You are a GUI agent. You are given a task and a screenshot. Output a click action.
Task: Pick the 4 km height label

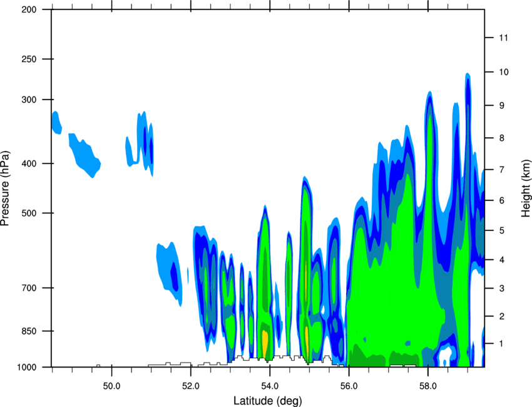point(501,260)
